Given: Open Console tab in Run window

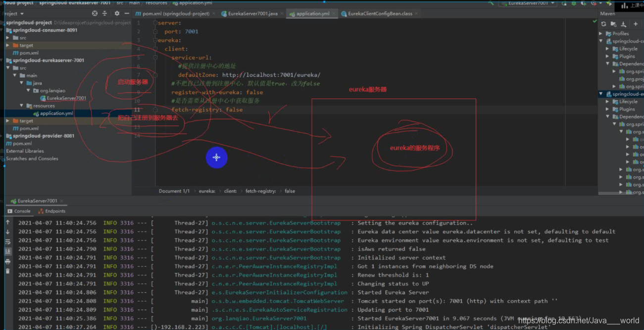Looking at the screenshot, I should [x=19, y=211].
